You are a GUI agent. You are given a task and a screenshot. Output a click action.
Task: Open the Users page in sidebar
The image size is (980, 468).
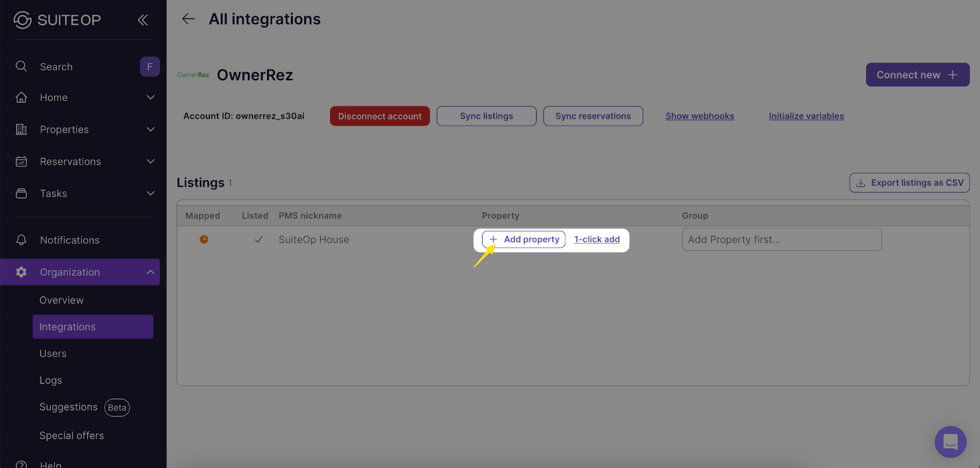pos(53,353)
